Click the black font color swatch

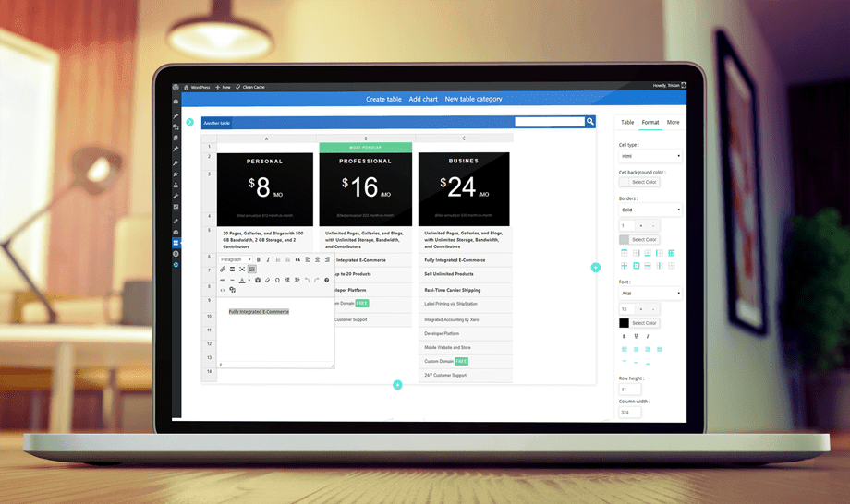click(x=624, y=323)
